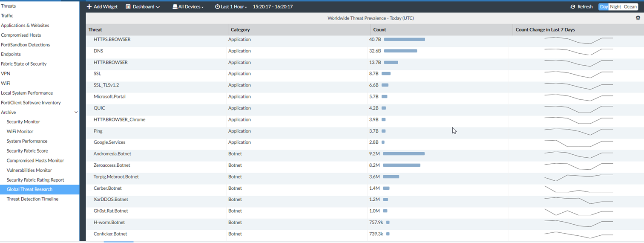Click the All Devices device icon
Screen dimensions: 644x243
(175, 7)
